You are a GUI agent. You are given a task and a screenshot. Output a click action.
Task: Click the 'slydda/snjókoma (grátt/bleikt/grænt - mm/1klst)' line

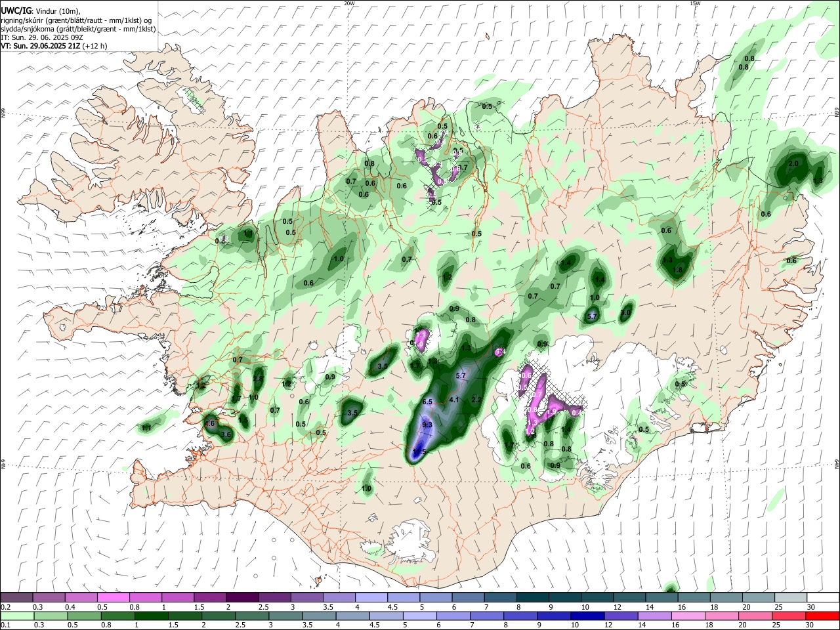pyautogui.click(x=78, y=29)
